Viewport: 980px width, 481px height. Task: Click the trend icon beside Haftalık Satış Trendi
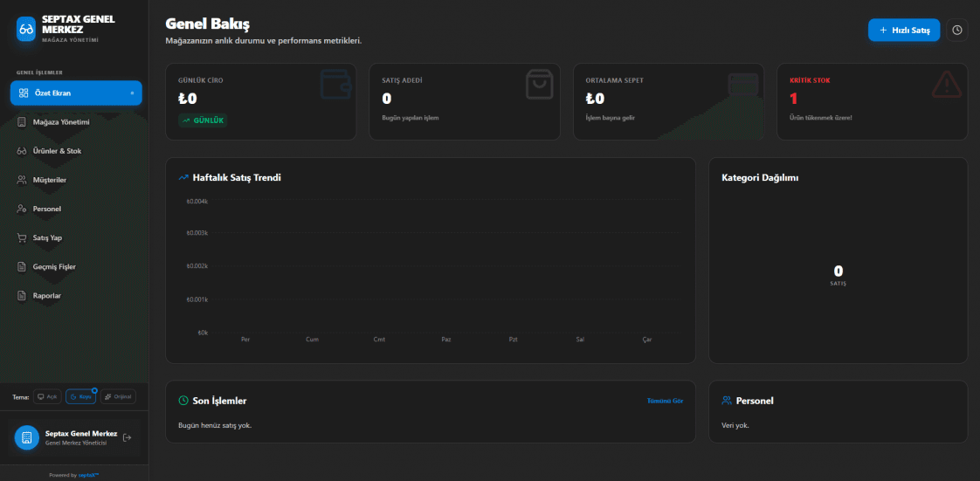(183, 177)
